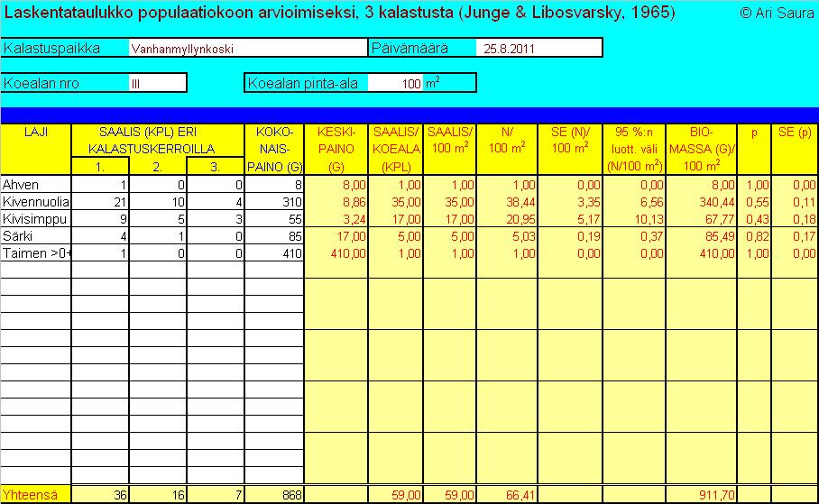The image size is (819, 504).
Task: Select Kivisimppu first-round catch 9
Action: click(100, 219)
